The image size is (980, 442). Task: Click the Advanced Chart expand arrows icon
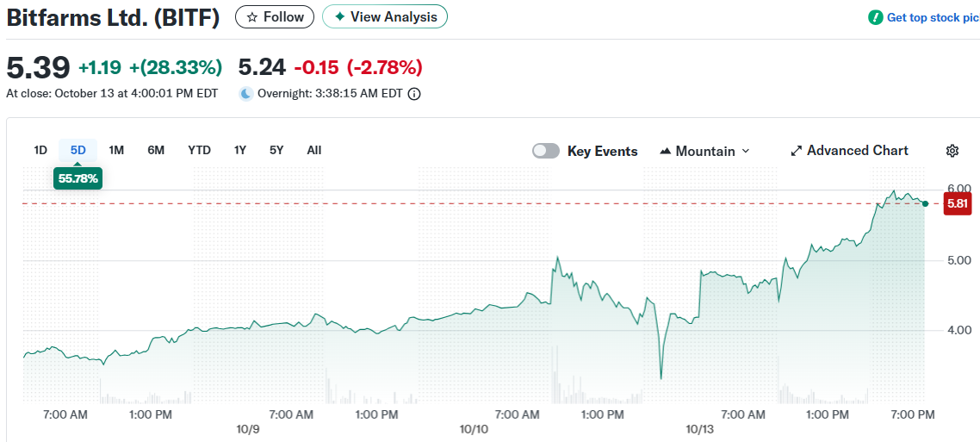click(x=796, y=151)
